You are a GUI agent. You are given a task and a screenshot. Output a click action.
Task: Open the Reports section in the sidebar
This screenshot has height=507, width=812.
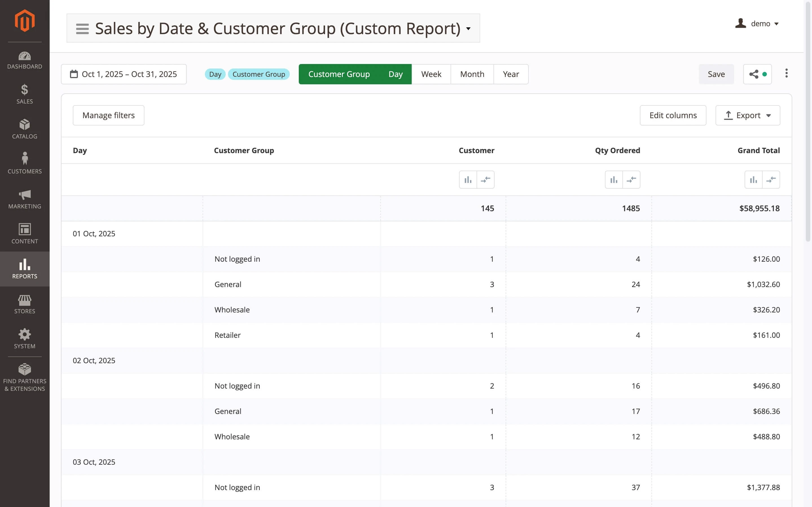click(x=25, y=269)
